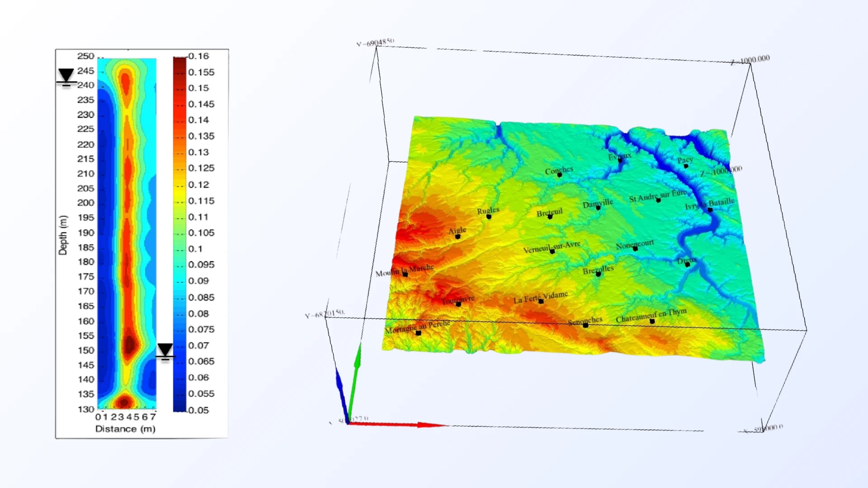Click the Conches city label on the map
The width and height of the screenshot is (868, 488).
click(x=559, y=170)
